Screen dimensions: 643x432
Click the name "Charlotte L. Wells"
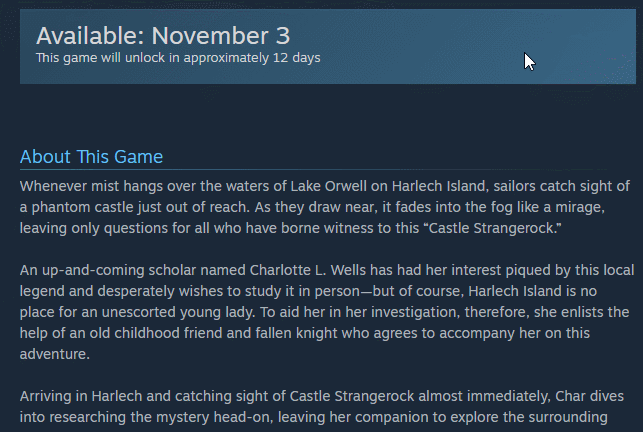308,270
